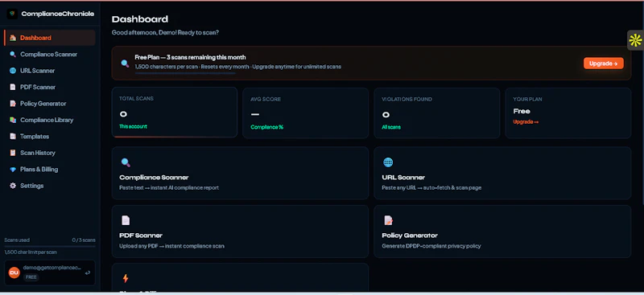644x295 pixels.
Task: Click "Free Plan — 3 scans remaining this month"
Action: point(190,57)
